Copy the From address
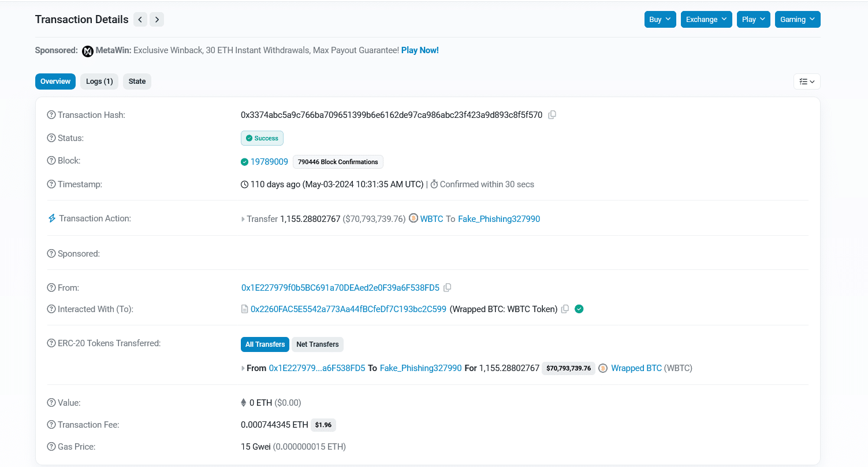This screenshot has width=868, height=467. [447, 287]
